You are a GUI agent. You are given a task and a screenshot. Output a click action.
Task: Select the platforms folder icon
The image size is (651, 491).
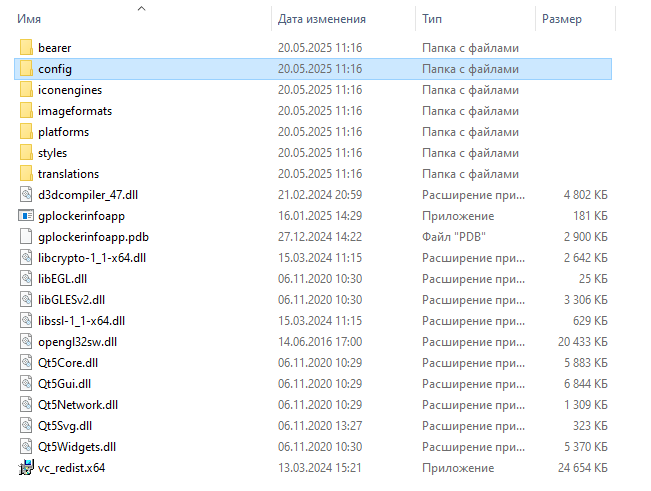(x=26, y=132)
